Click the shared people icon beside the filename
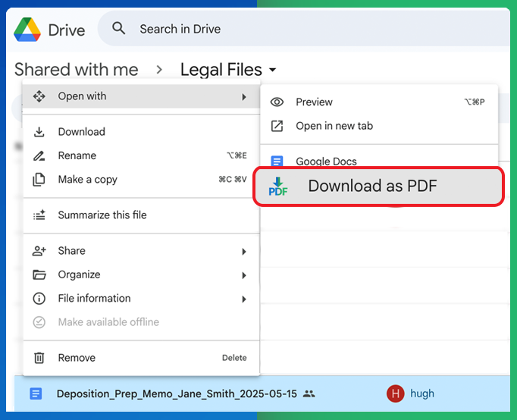517x420 pixels. (309, 394)
